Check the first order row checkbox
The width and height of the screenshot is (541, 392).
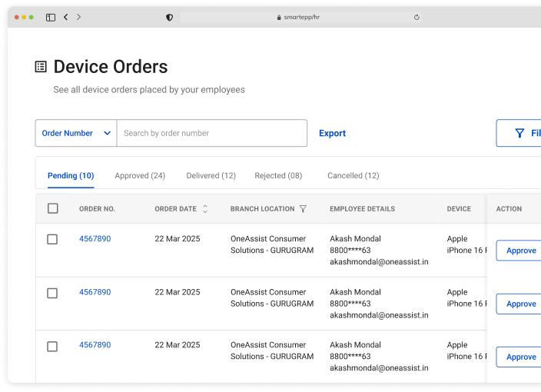click(x=52, y=239)
